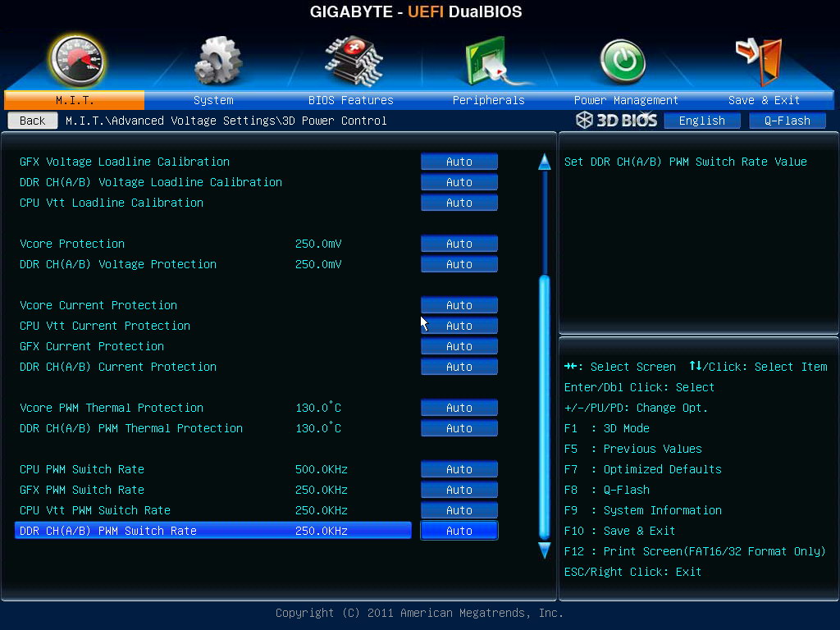The height and width of the screenshot is (630, 840).
Task: Open the BIOS Features tab
Action: [351, 100]
